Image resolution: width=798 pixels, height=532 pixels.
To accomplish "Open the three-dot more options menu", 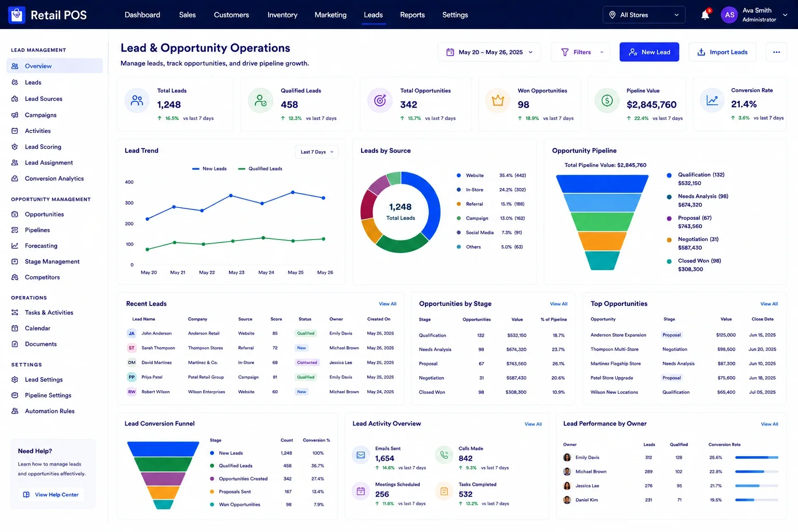I will 776,52.
